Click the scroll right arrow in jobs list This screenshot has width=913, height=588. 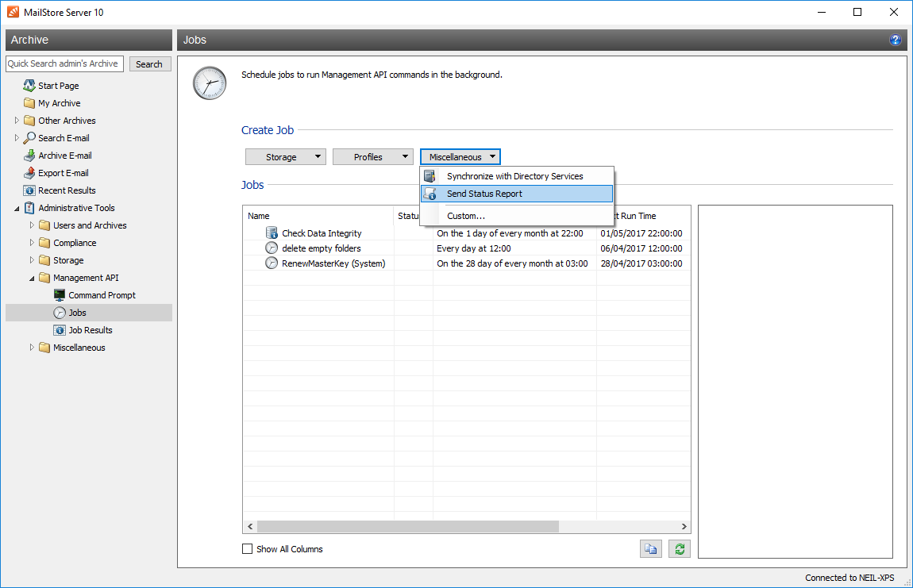(x=684, y=526)
